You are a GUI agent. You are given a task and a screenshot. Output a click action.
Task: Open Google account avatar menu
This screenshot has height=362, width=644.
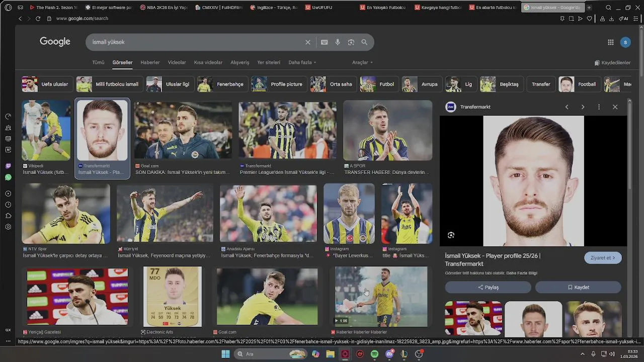[625, 42]
